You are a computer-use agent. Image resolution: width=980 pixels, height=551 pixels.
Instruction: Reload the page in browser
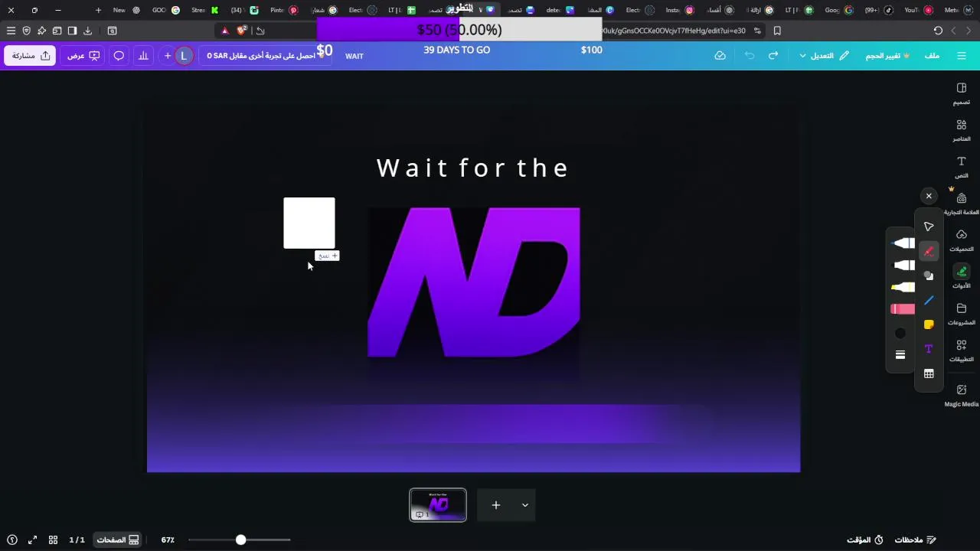pos(938,31)
